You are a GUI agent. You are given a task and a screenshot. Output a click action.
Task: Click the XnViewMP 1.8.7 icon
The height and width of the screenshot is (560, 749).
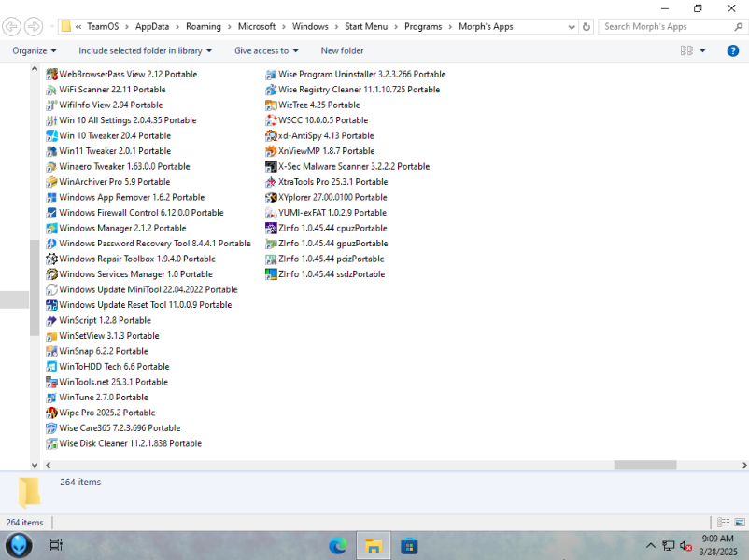point(271,151)
